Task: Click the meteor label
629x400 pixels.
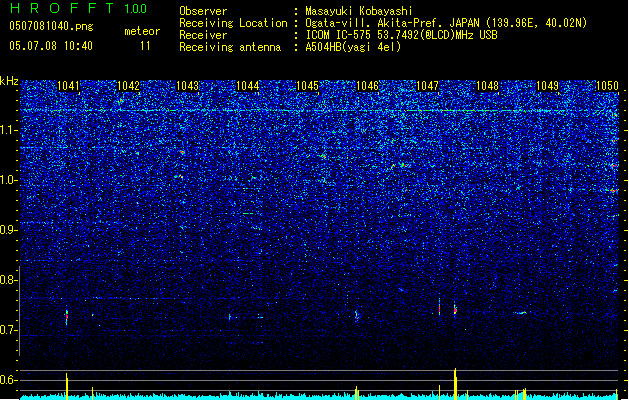Action: click(142, 31)
